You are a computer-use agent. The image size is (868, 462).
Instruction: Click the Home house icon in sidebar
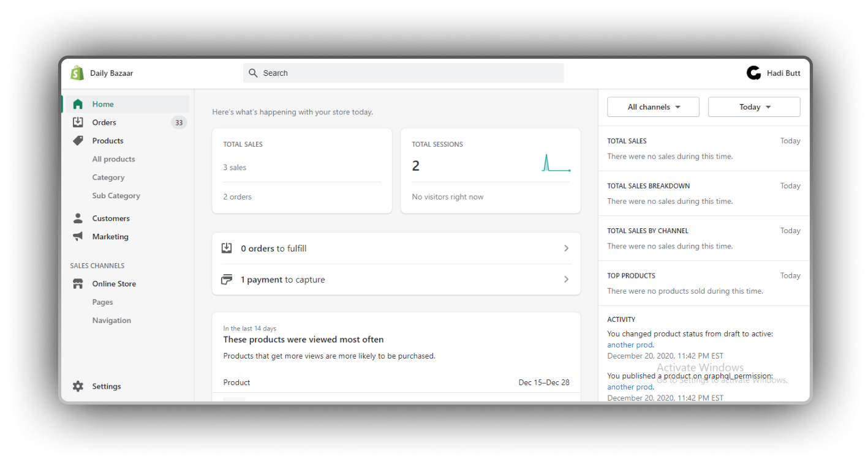[x=78, y=104]
